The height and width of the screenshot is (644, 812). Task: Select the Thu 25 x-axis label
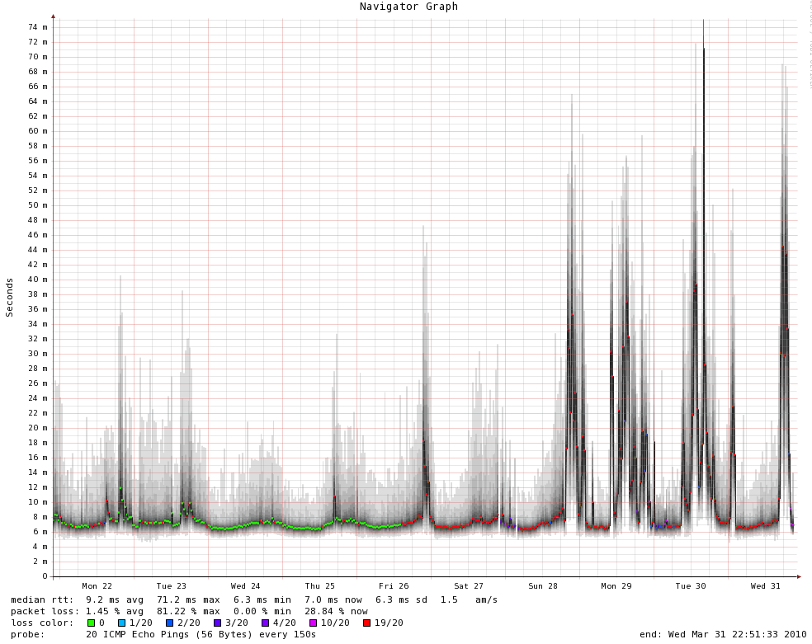(319, 585)
